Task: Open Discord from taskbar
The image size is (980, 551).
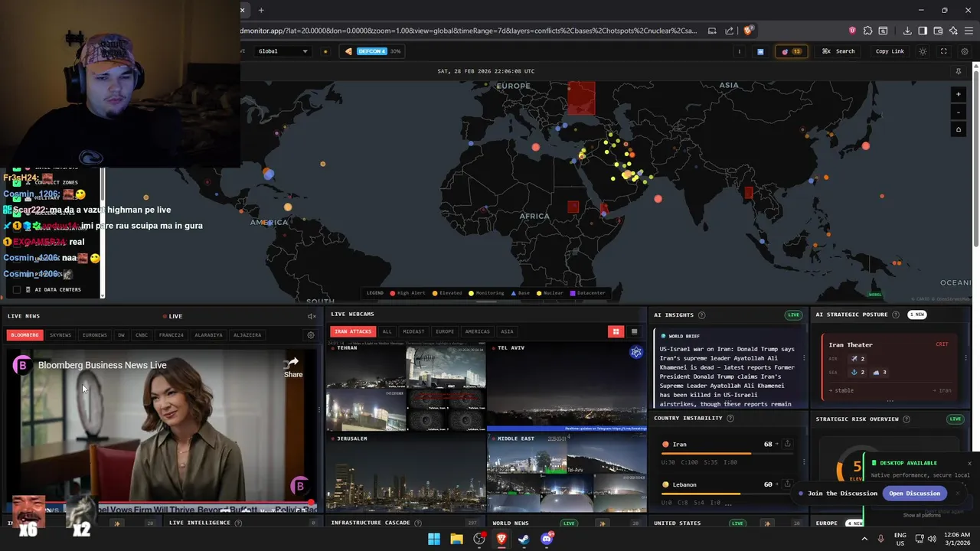Action: (x=547, y=539)
